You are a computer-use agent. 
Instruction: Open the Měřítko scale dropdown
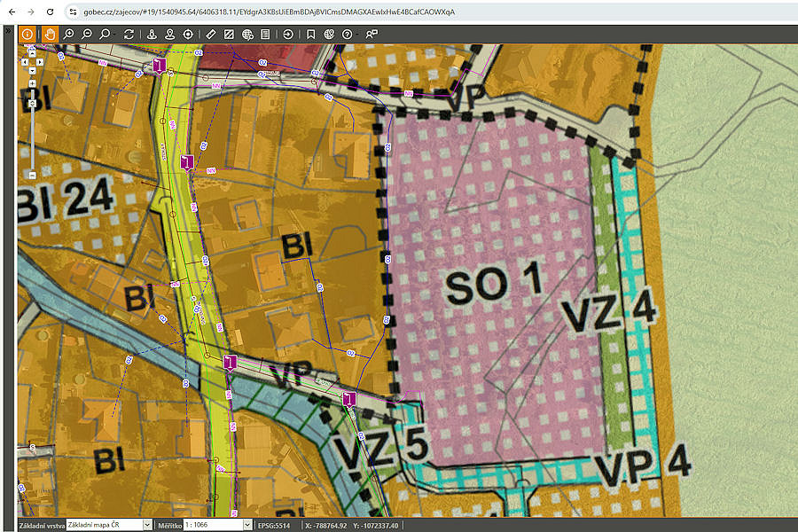218,525
